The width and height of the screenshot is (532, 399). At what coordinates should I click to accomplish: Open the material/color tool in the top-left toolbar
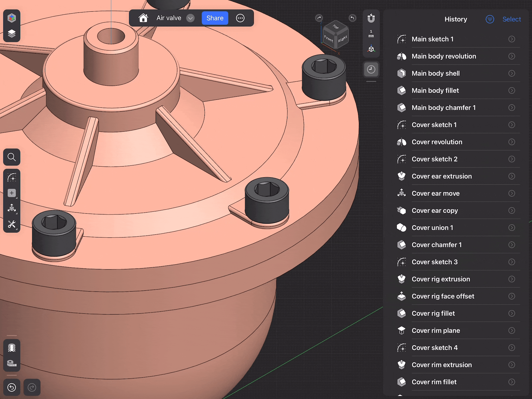pos(12,17)
